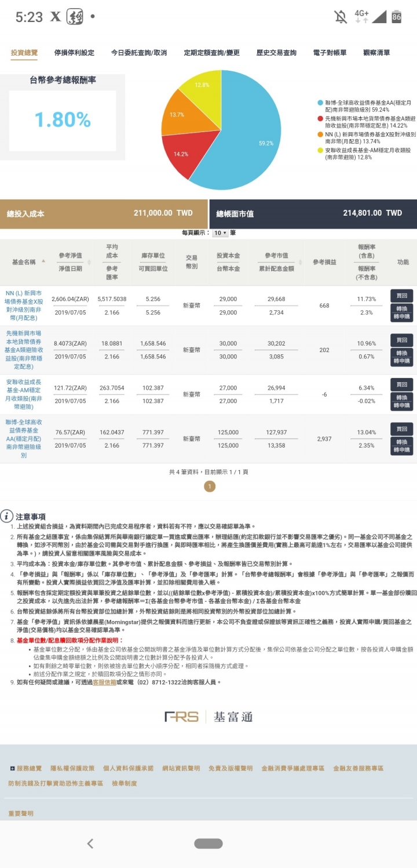
Task: Open 安聯收益成長基金 fund link
Action: (x=24, y=394)
